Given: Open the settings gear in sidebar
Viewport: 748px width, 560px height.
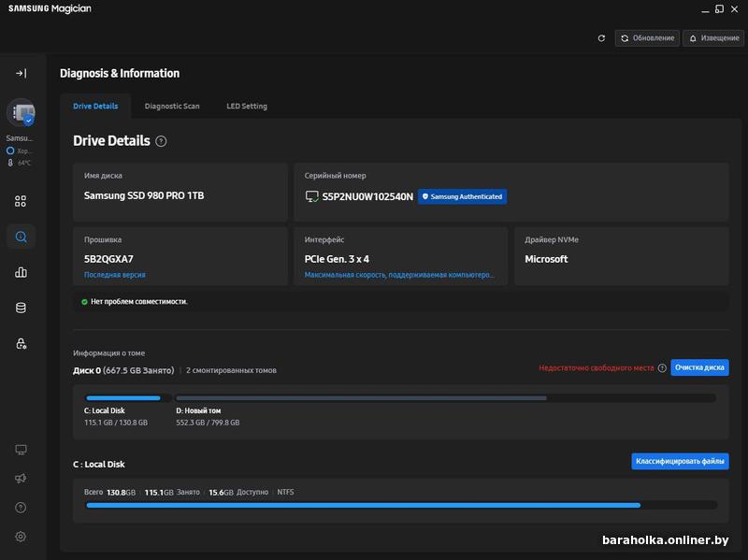Looking at the screenshot, I should pos(21,537).
